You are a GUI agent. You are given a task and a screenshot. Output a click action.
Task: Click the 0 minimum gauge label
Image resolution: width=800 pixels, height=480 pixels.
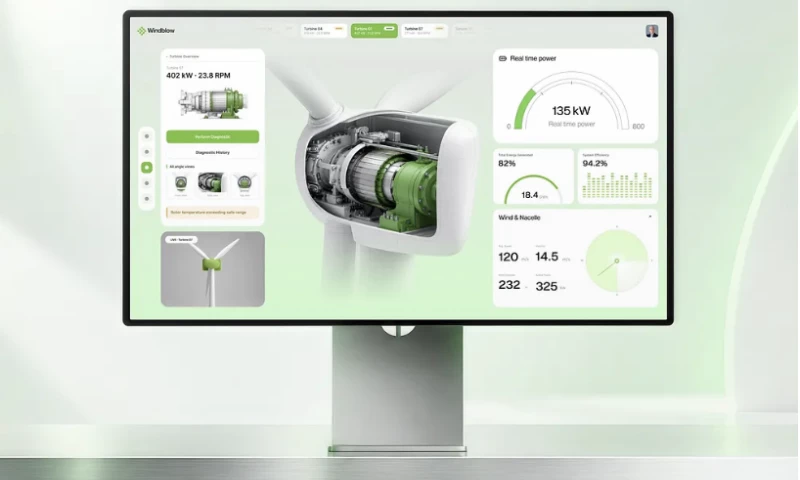[508, 127]
